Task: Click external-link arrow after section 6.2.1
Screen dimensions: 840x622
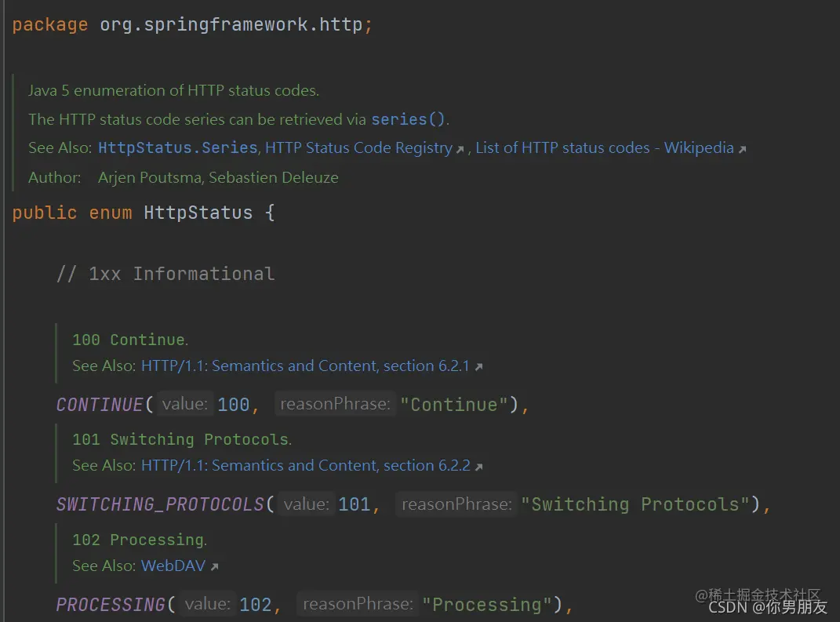Action: [478, 367]
